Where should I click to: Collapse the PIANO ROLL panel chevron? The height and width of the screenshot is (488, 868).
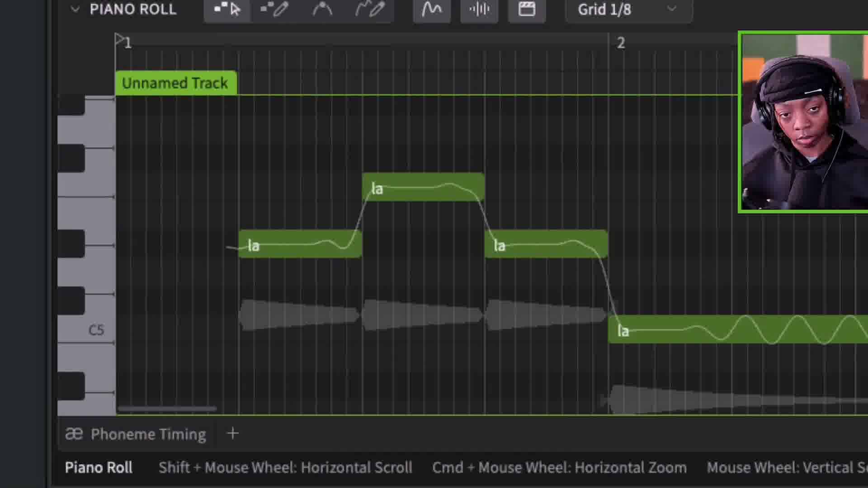point(75,9)
